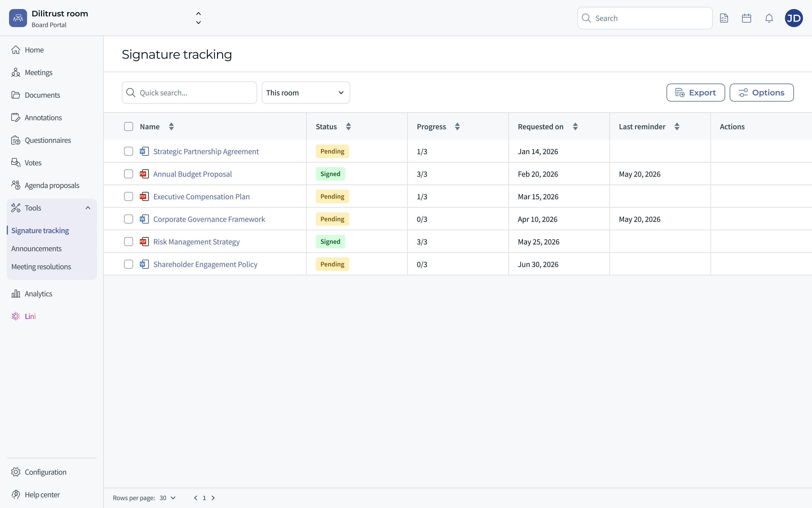Check the Shareholder Engagement Policy row checkbox
The width and height of the screenshot is (812, 508).
[129, 264]
